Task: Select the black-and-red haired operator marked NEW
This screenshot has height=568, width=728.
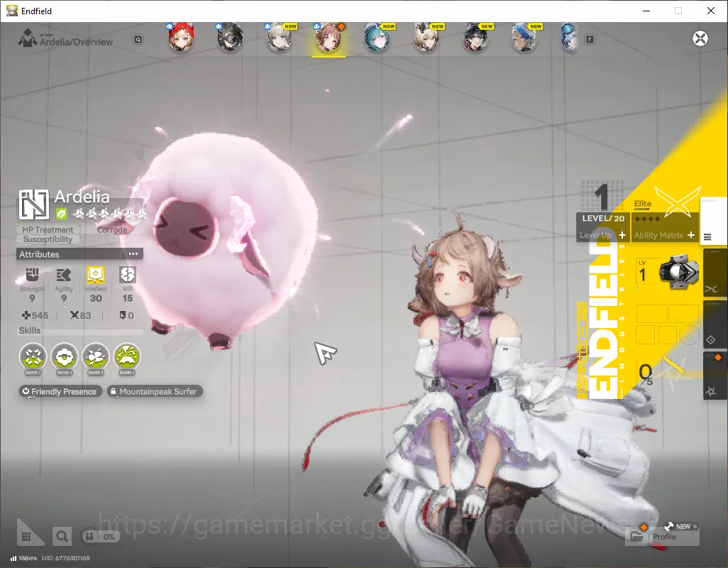Action: tap(476, 38)
